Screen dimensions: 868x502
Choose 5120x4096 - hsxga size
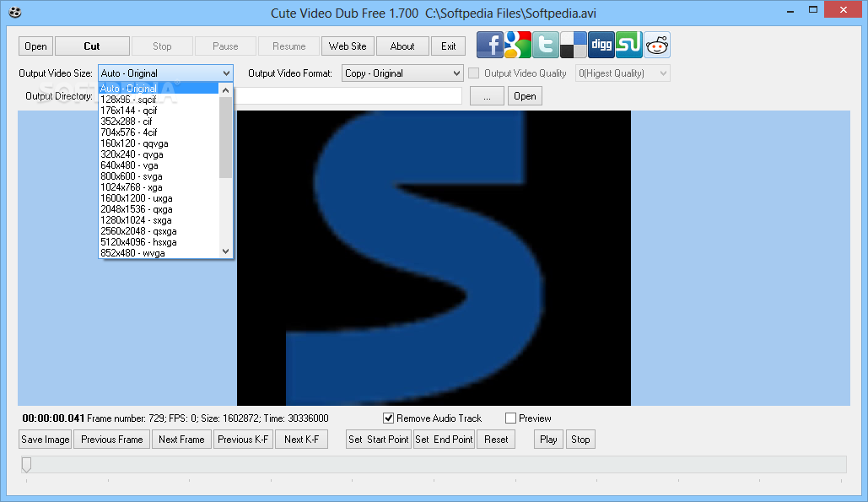(159, 242)
